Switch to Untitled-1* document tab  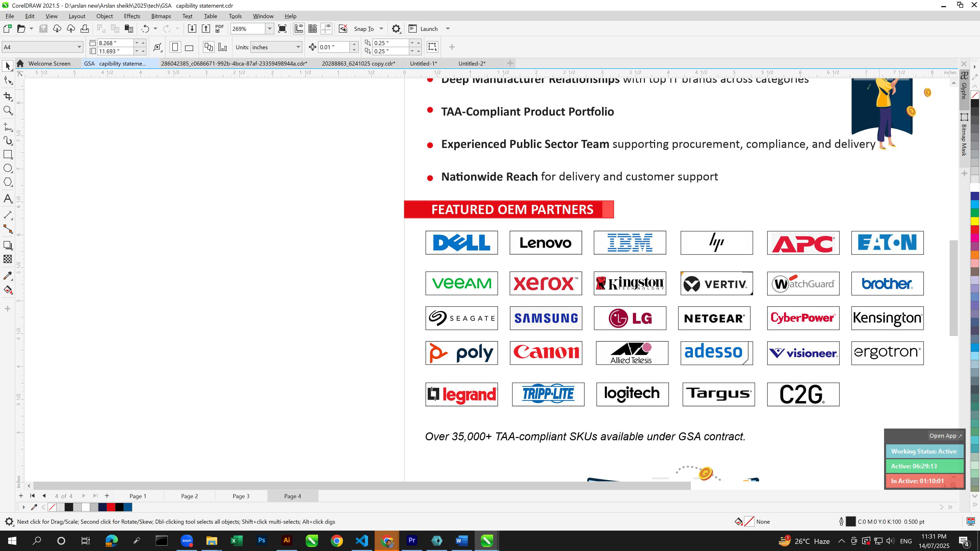tap(423, 64)
